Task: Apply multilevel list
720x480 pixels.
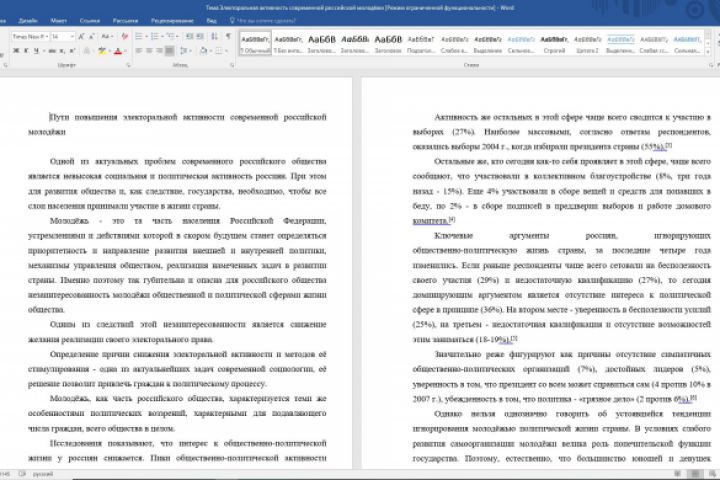Action: click(x=170, y=36)
